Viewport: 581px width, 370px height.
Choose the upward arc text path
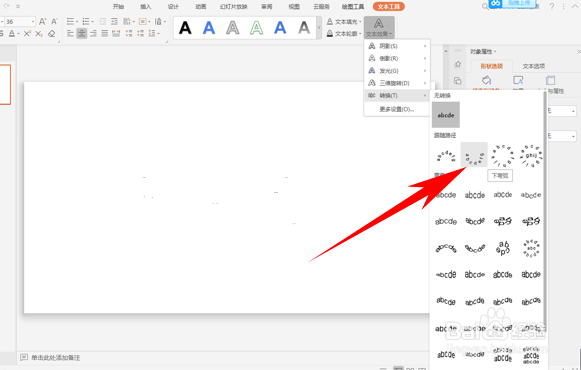pyautogui.click(x=446, y=156)
